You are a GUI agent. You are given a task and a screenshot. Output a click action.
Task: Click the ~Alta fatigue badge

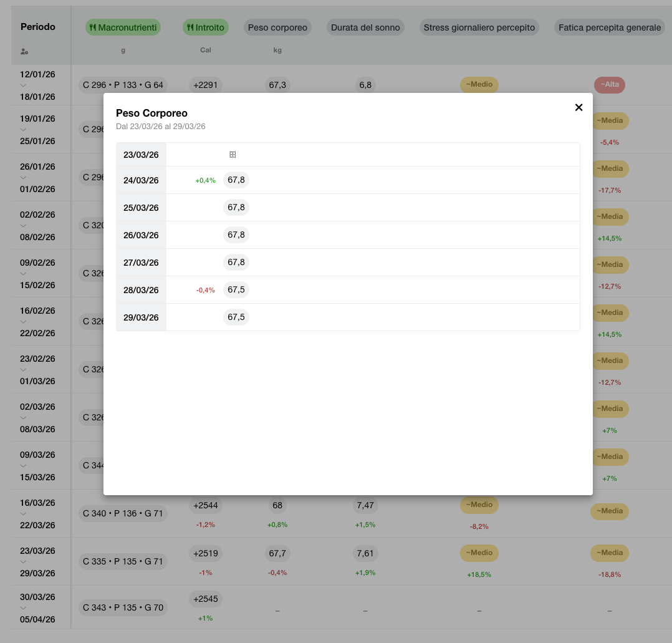click(610, 84)
